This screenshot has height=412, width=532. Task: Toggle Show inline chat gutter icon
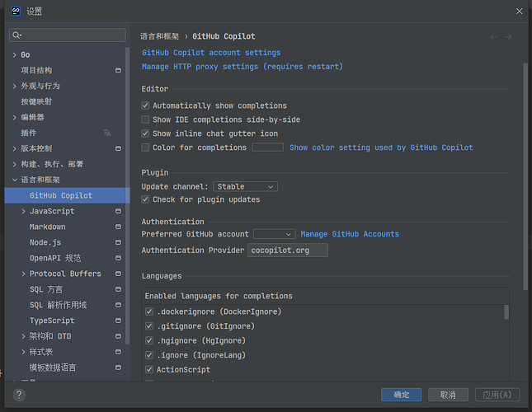(145, 133)
